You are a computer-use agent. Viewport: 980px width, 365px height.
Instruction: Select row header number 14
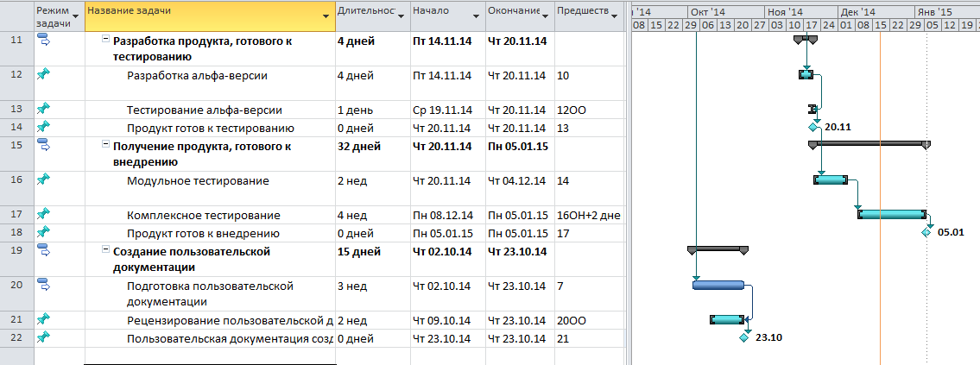(16, 128)
